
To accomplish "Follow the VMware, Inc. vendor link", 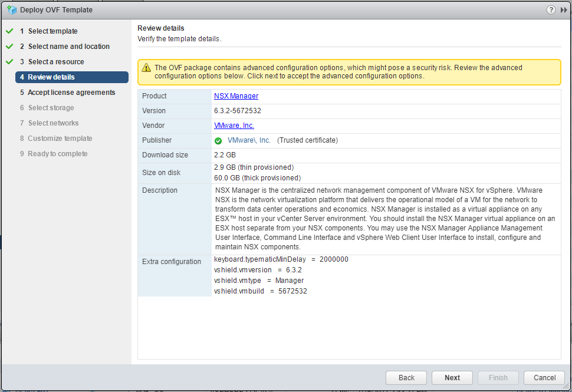I will point(234,126).
